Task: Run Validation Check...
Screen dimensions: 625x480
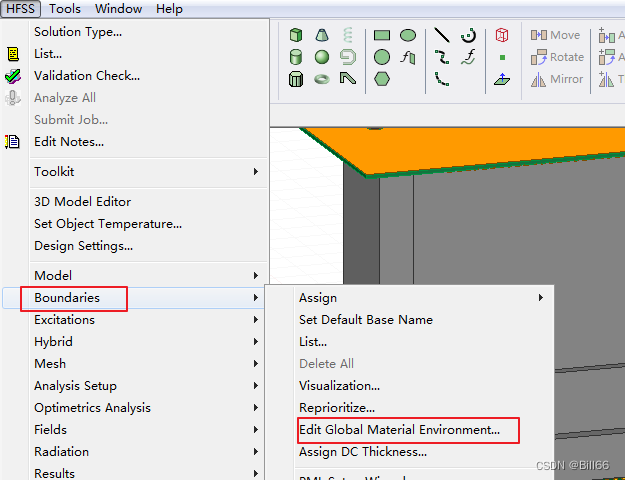Action: [x=136, y=76]
